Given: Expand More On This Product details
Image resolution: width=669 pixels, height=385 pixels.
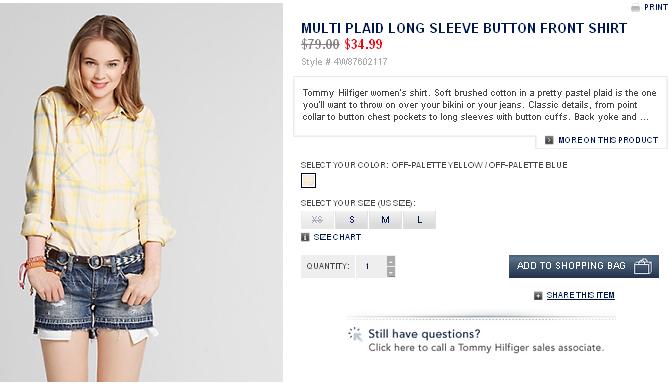Looking at the screenshot, I should (608, 140).
